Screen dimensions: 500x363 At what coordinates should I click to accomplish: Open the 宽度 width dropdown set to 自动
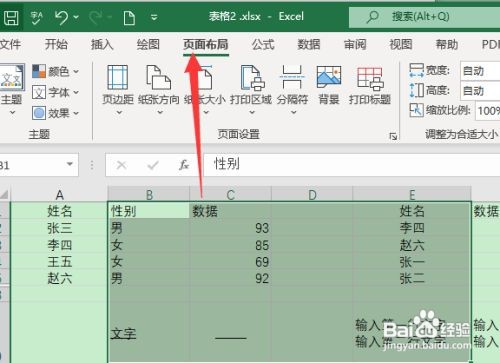tap(480, 71)
